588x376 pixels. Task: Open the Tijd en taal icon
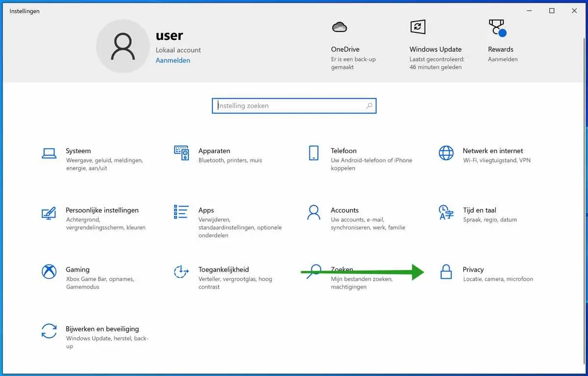point(446,213)
